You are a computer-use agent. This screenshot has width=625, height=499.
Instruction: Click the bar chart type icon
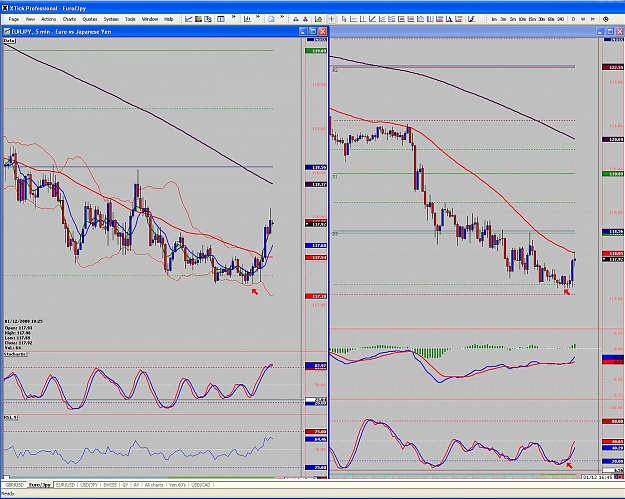(x=247, y=19)
